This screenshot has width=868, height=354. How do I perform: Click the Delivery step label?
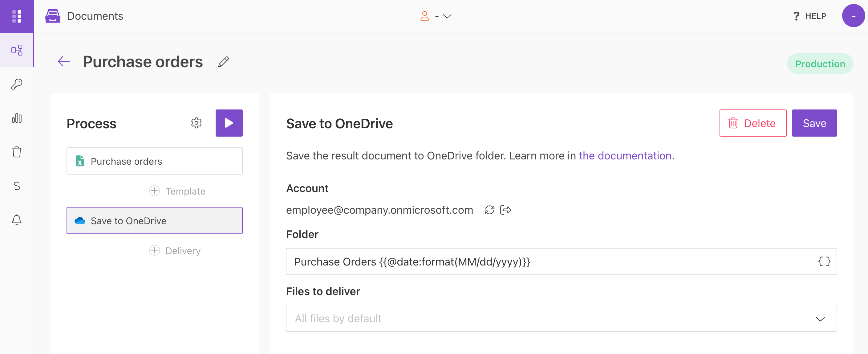(183, 250)
